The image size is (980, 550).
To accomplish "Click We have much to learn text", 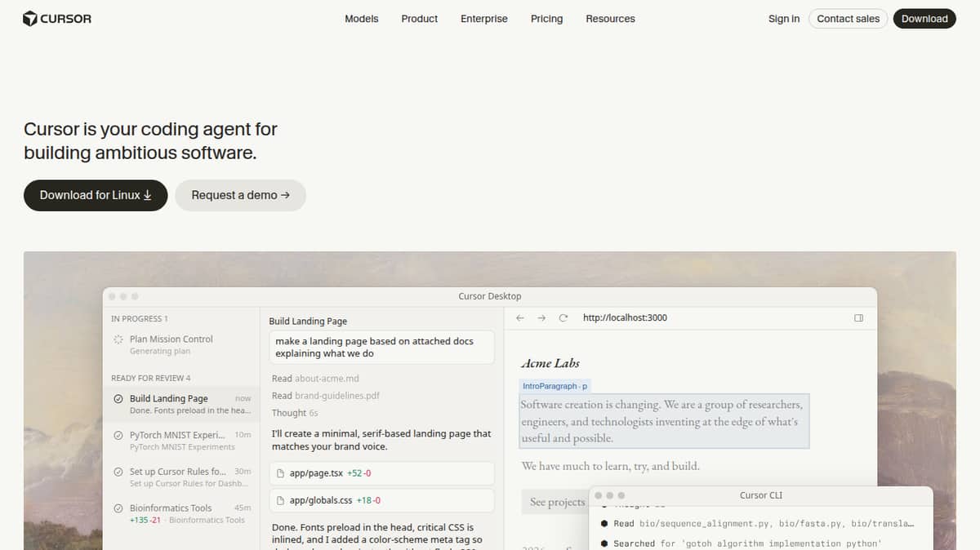I will (x=611, y=466).
